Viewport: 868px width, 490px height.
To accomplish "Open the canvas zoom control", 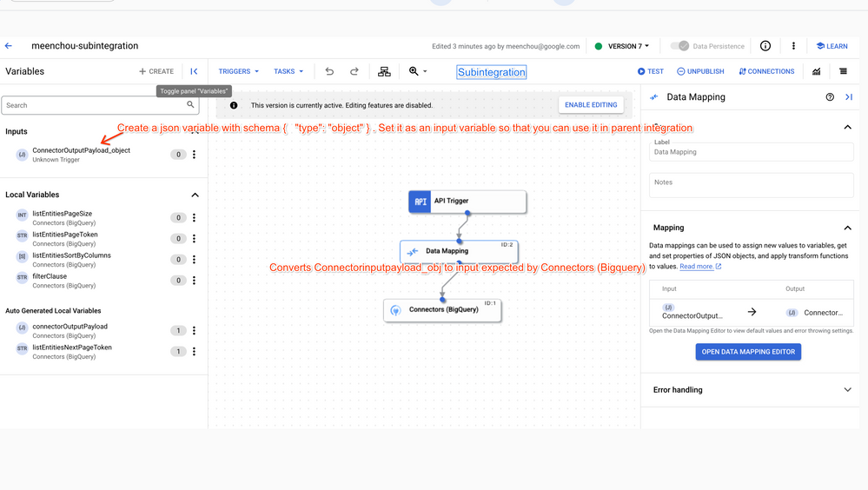I will [x=418, y=71].
